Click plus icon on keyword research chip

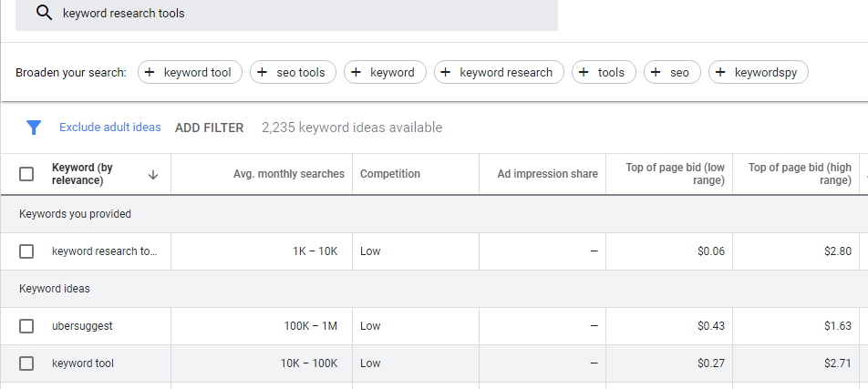[x=446, y=72]
